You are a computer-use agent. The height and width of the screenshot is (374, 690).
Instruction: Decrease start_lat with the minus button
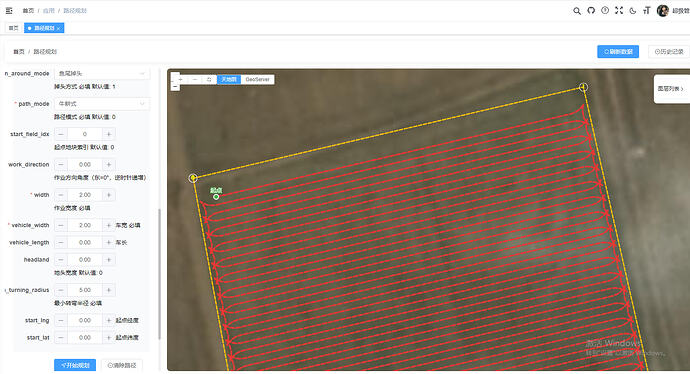pyautogui.click(x=61, y=337)
